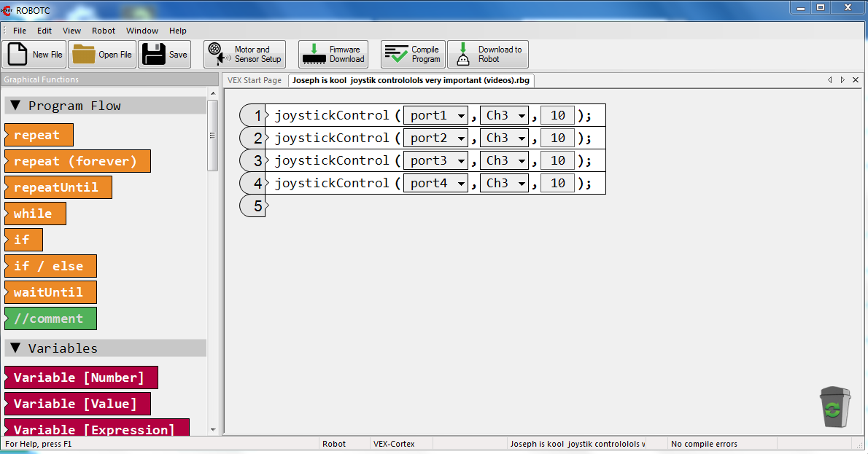Open the Ch3 dropdown on line 2
The width and height of the screenshot is (868, 454).
click(x=504, y=138)
